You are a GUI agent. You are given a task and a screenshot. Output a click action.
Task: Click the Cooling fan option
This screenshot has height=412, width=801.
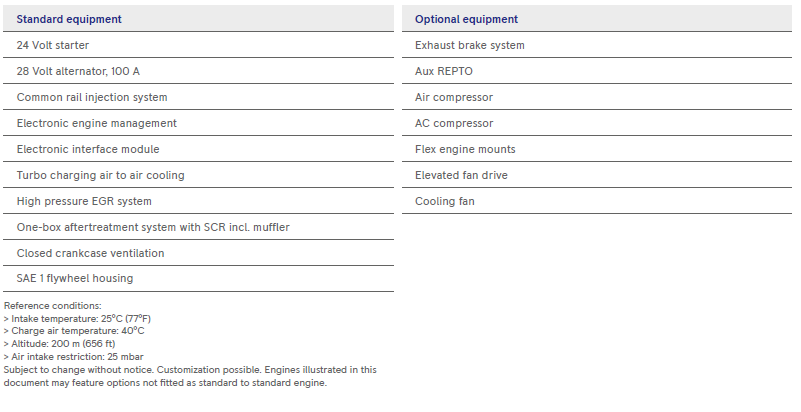(597, 201)
